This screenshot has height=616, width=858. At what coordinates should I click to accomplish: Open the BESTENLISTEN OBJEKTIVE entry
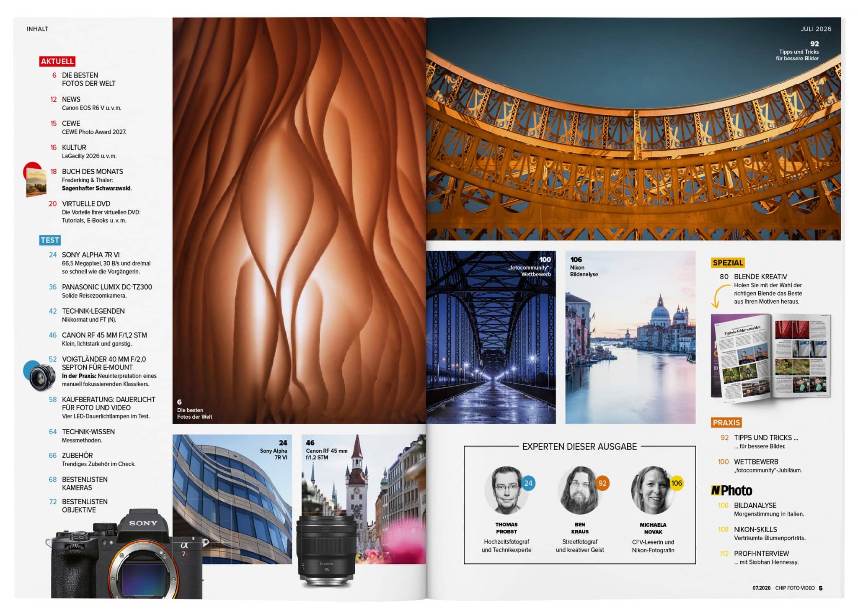click(x=85, y=506)
